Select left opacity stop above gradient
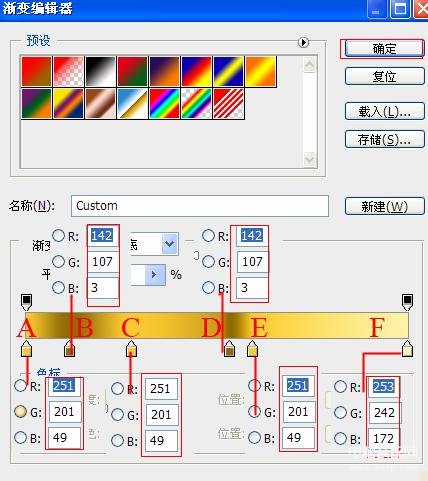Image resolution: width=428 pixels, height=481 pixels. tap(26, 302)
